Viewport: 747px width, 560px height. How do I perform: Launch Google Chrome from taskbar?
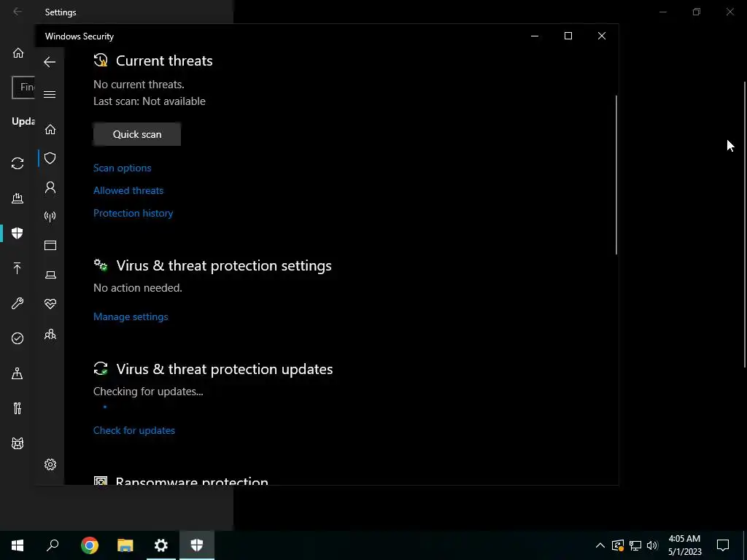click(90, 545)
